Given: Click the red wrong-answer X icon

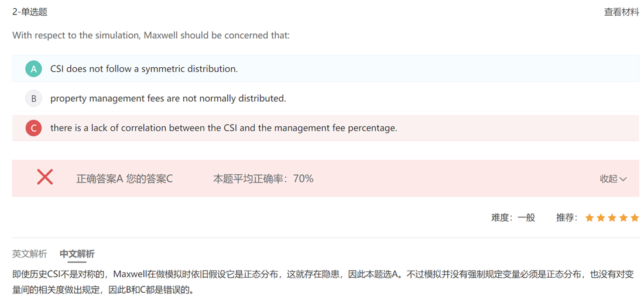Looking at the screenshot, I should [x=45, y=177].
